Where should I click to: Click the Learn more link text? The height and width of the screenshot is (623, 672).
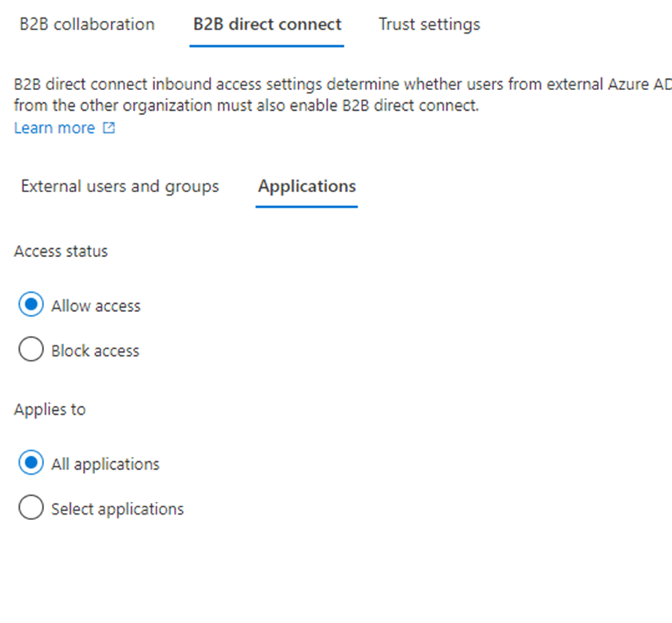click(54, 128)
